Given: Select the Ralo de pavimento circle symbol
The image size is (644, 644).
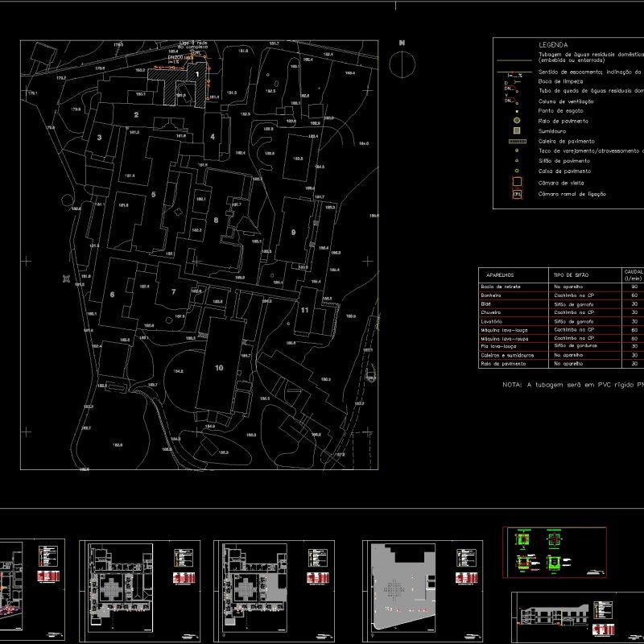Looking at the screenshot, I should (x=516, y=121).
